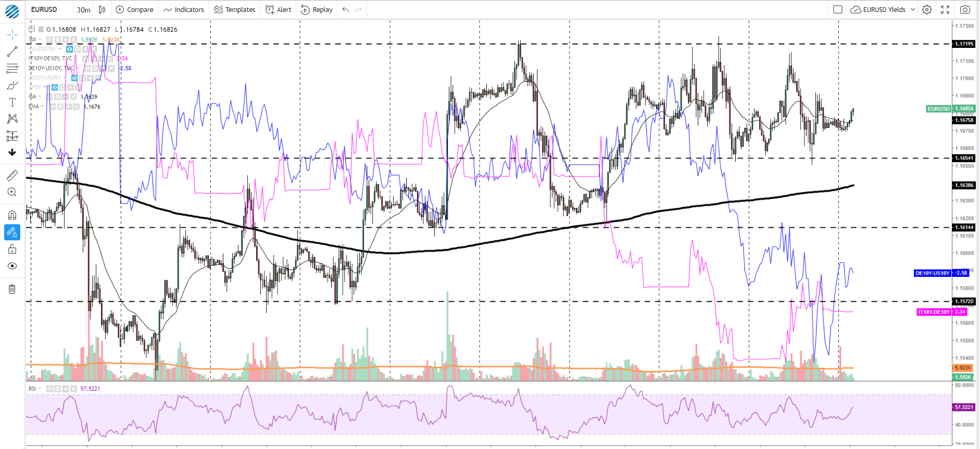Open the Fibonacci and pitchfork tools
Screen dimensions: 980x449
click(12, 68)
